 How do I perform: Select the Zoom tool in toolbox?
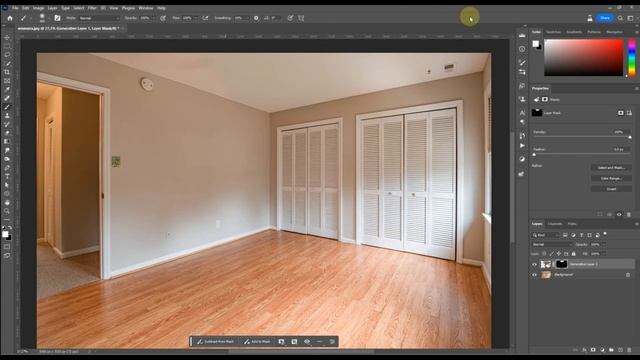pyautogui.click(x=7, y=211)
